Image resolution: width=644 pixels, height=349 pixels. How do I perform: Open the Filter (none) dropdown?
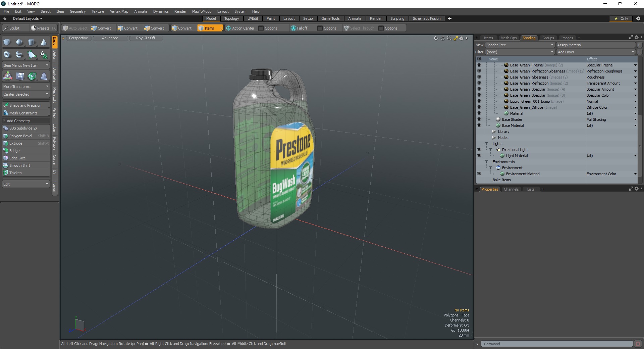click(x=520, y=52)
